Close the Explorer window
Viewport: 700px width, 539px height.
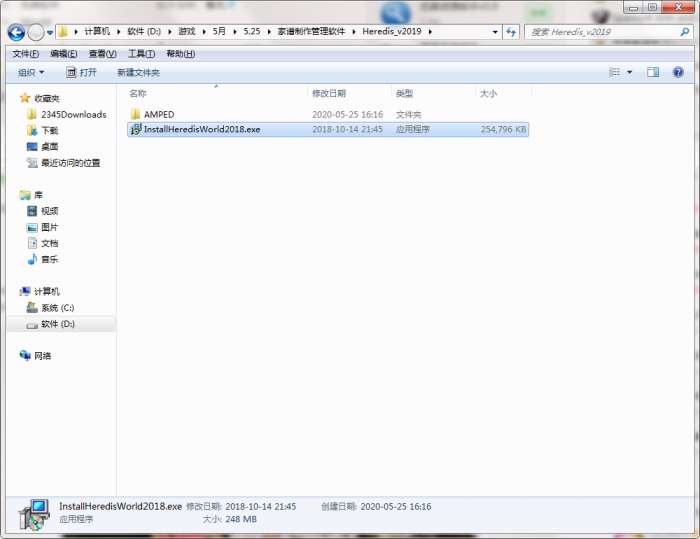click(x=678, y=7)
